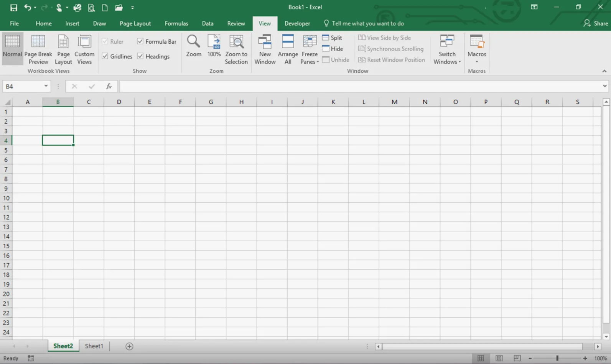Uncheck the Gridlines checkbox
This screenshot has height=364, width=611.
coord(105,56)
